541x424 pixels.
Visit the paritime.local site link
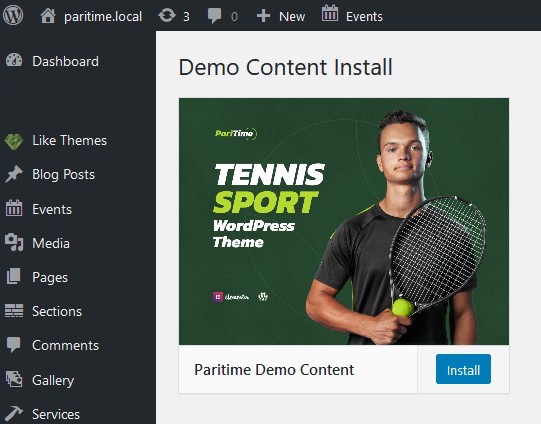[x=103, y=16]
